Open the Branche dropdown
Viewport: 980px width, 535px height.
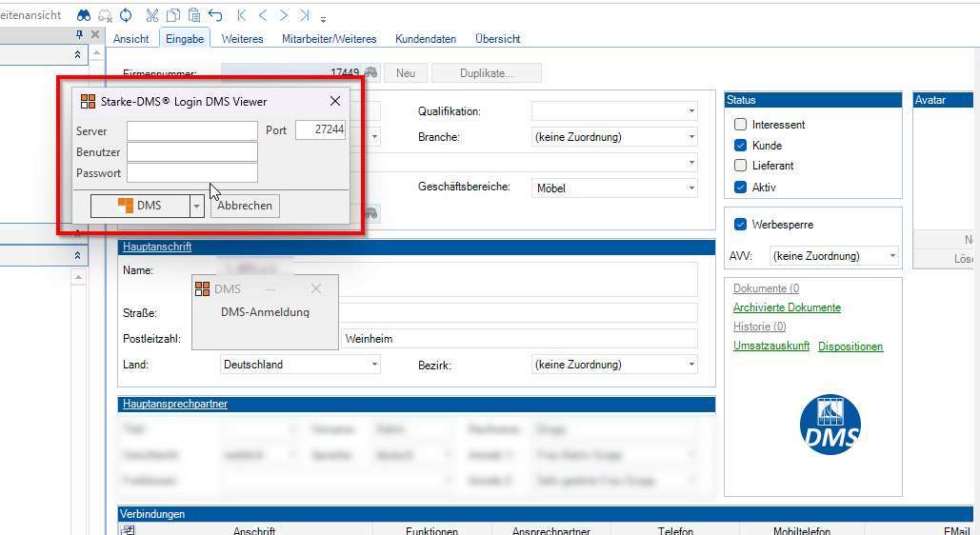[x=691, y=137]
